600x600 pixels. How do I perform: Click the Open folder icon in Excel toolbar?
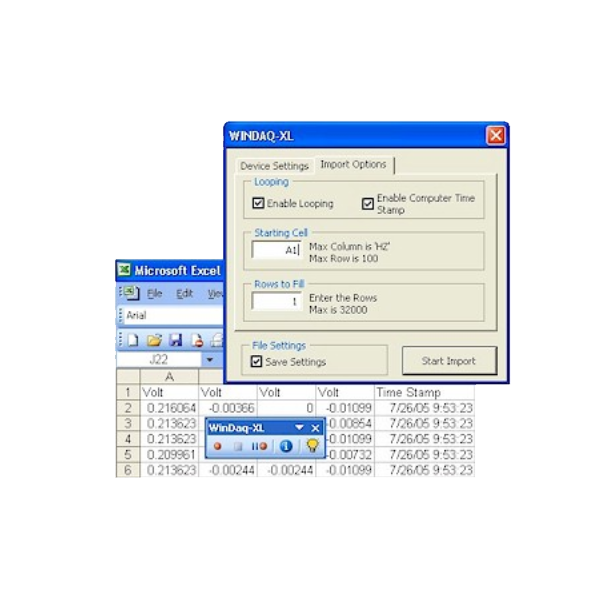coord(154,340)
